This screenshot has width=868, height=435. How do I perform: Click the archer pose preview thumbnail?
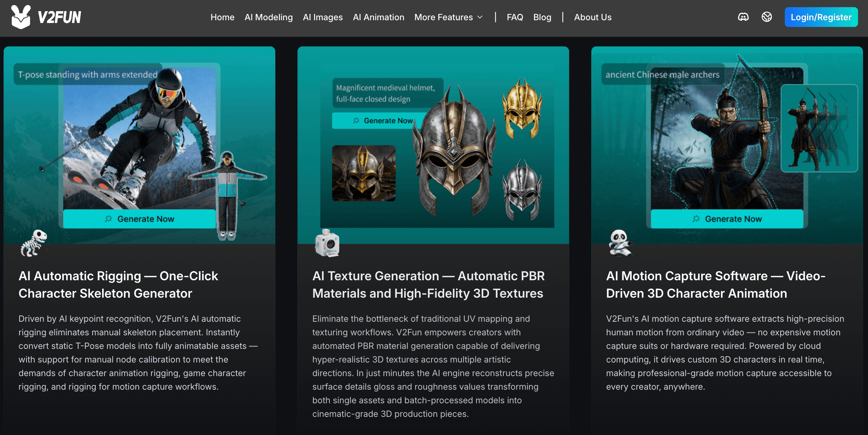pyautogui.click(x=819, y=128)
